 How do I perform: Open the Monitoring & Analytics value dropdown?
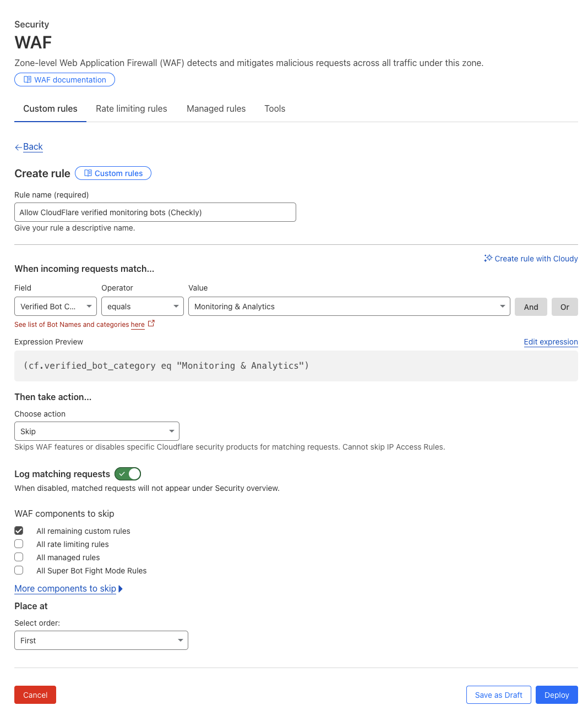pos(348,306)
